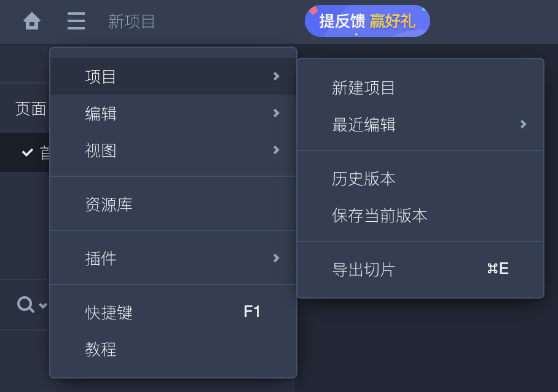The image size is (558, 392).
Task: Open 快捷键 F1 menu entry
Action: tap(173, 313)
